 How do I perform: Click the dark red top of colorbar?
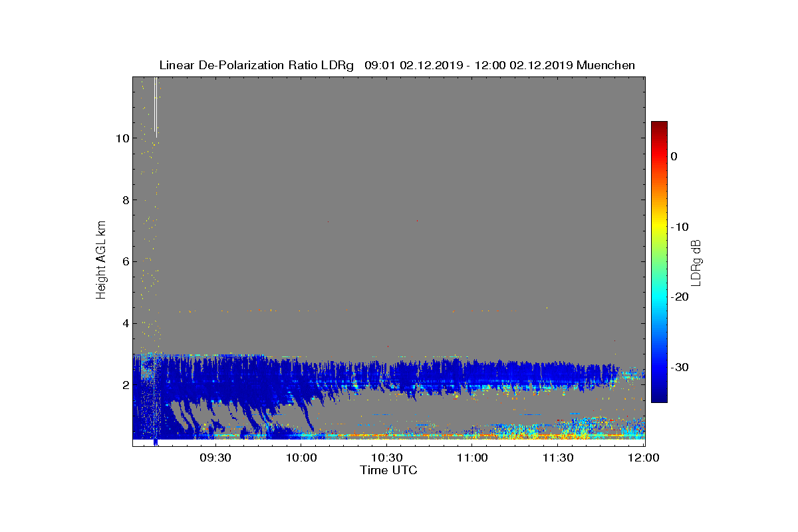click(659, 126)
